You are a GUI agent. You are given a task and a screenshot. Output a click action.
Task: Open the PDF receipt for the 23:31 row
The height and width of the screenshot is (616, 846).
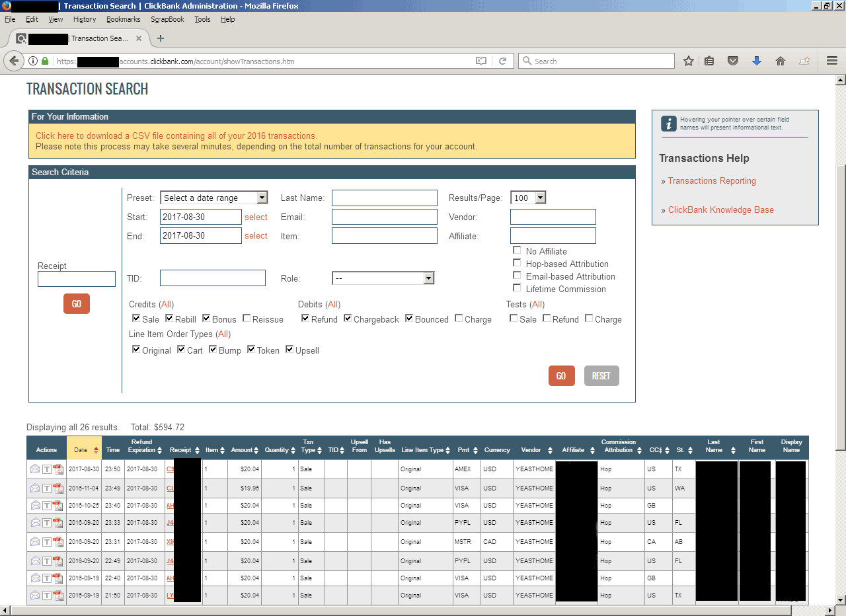coord(58,541)
